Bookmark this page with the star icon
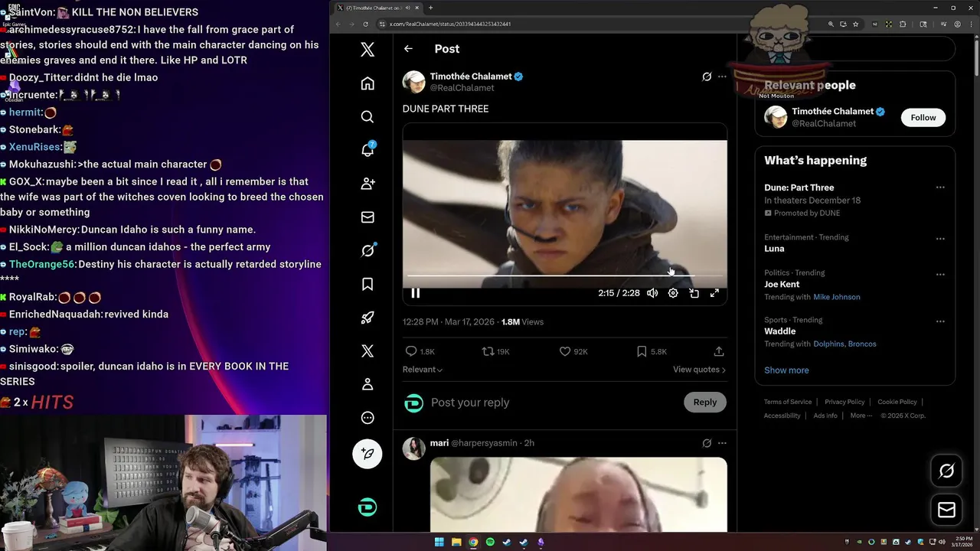Viewport: 980px width, 551px height. coord(855,24)
